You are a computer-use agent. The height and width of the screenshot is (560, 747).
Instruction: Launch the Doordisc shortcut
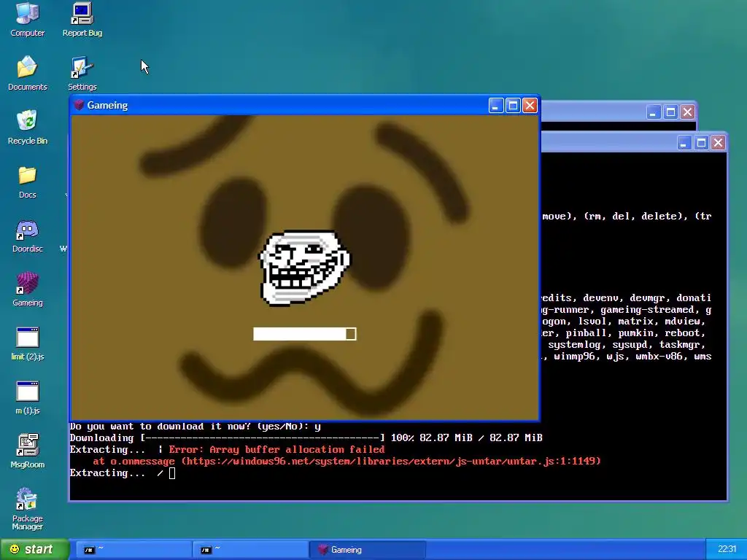[27, 236]
